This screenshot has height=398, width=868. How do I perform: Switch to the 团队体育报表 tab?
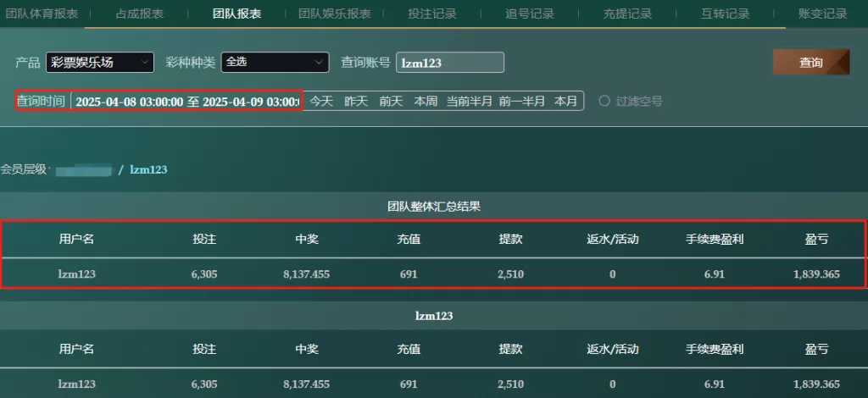click(x=42, y=14)
